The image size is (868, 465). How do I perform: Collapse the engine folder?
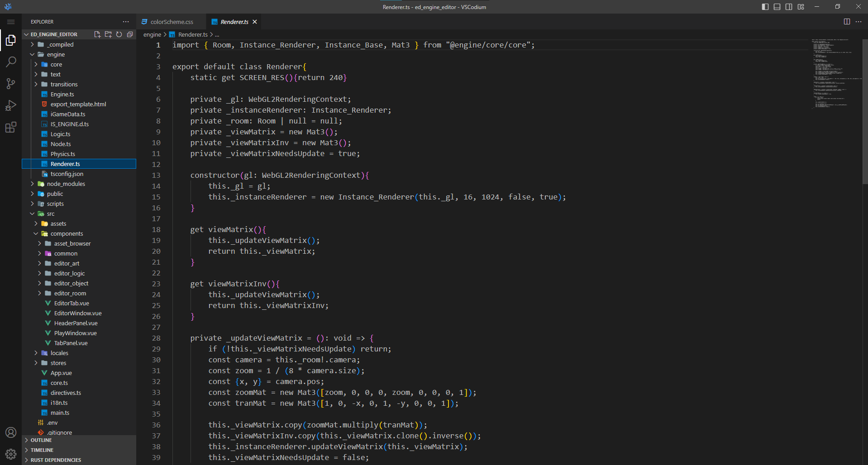(79, 54)
